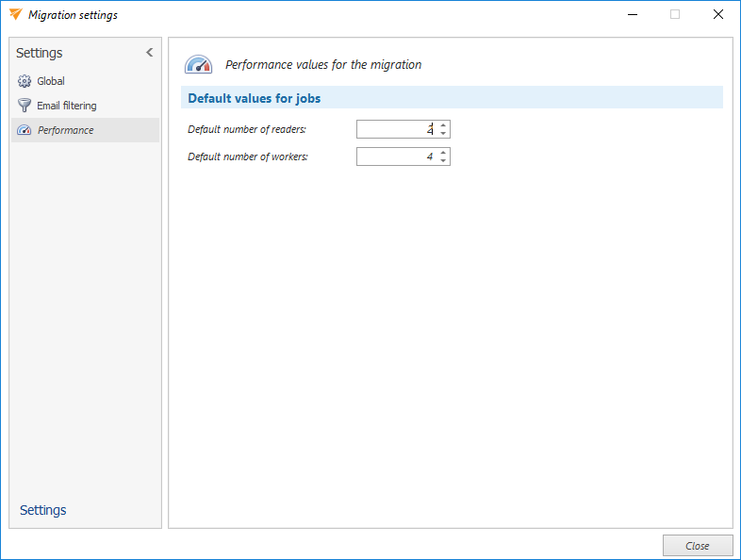Increase the default number of readers
The height and width of the screenshot is (560, 741).
443,125
